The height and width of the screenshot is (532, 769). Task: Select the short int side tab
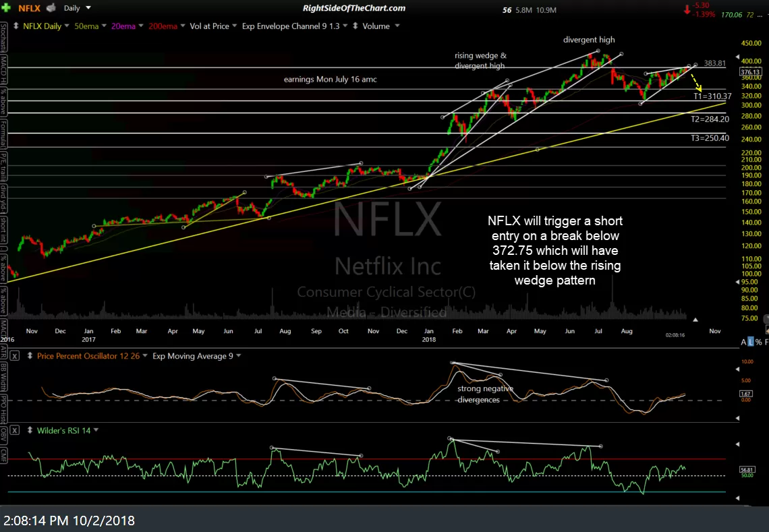pos(3,232)
